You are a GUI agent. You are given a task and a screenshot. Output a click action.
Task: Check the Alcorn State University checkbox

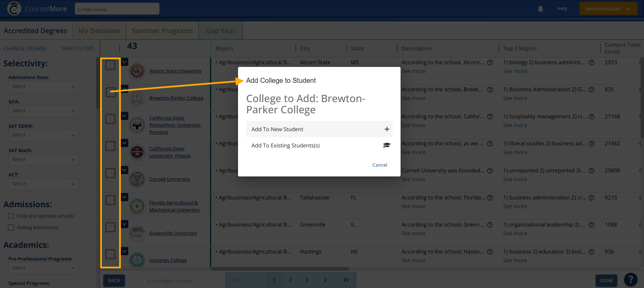click(x=110, y=65)
